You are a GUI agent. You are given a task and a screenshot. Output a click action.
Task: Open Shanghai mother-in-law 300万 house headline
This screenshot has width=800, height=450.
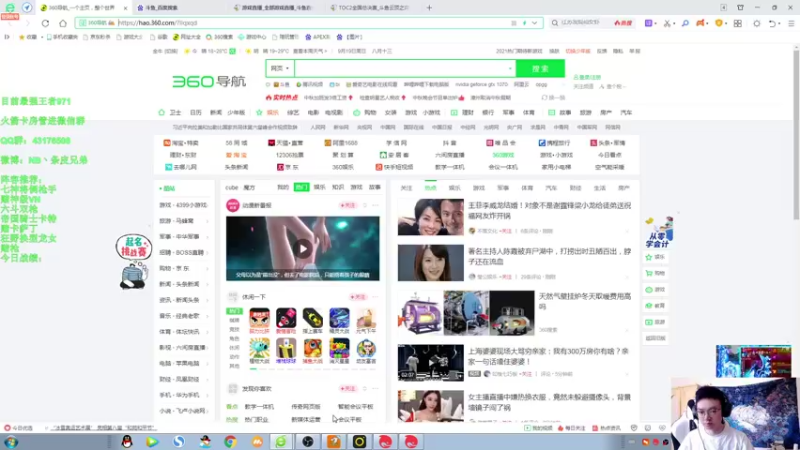[548, 356]
